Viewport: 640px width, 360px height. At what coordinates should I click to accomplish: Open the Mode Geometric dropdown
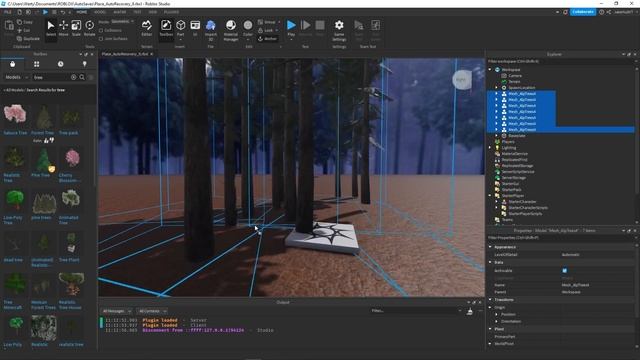point(122,22)
